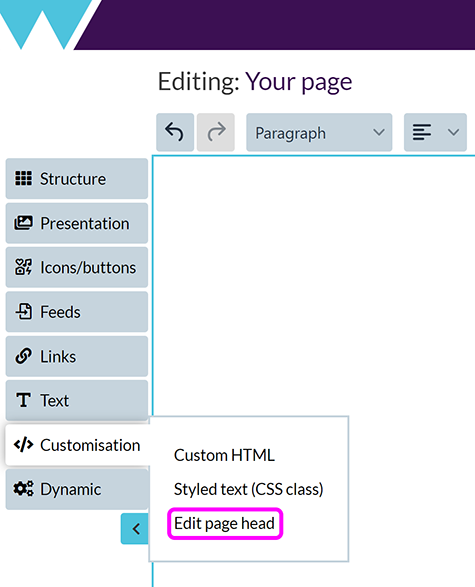Choose Custom HTML from the submenu
Image resolution: width=475 pixels, height=587 pixels.
224,455
